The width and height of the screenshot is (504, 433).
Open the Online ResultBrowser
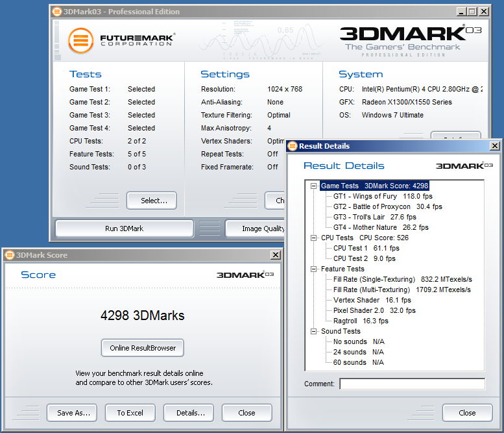point(143,348)
